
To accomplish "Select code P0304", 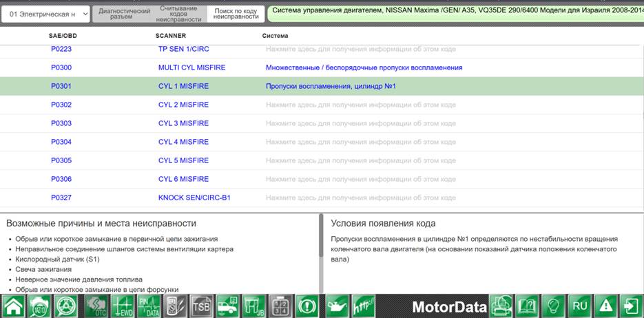I will point(61,142).
